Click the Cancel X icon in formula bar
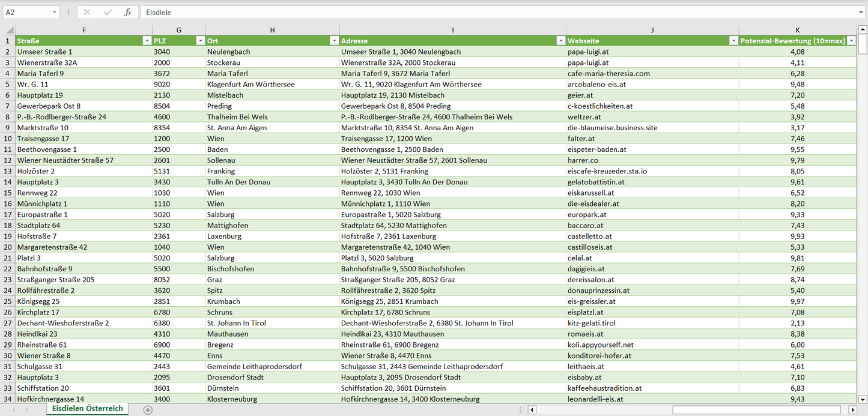This screenshot has width=868, height=416. pos(88,12)
